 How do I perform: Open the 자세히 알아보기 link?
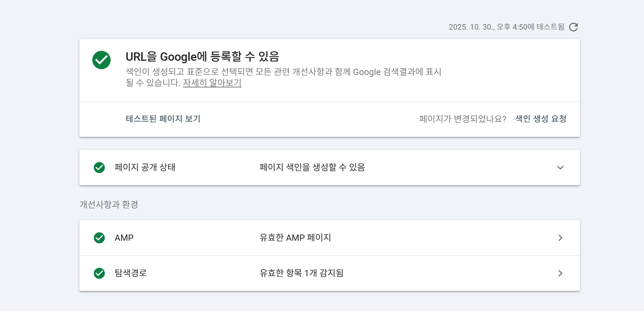point(212,83)
